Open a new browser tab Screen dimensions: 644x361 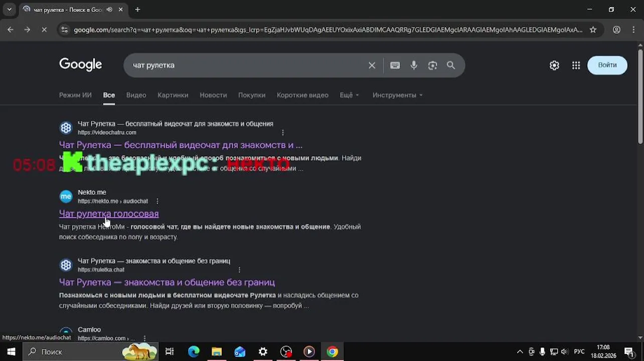[137, 9]
